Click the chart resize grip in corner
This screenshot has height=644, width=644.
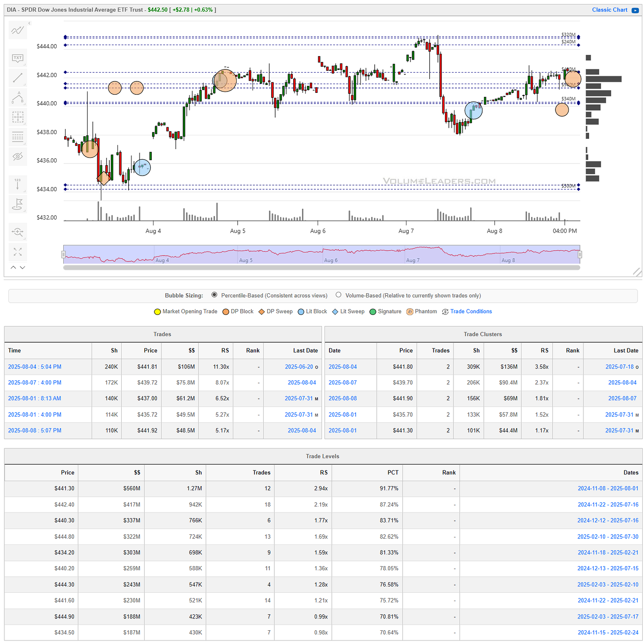click(637, 272)
